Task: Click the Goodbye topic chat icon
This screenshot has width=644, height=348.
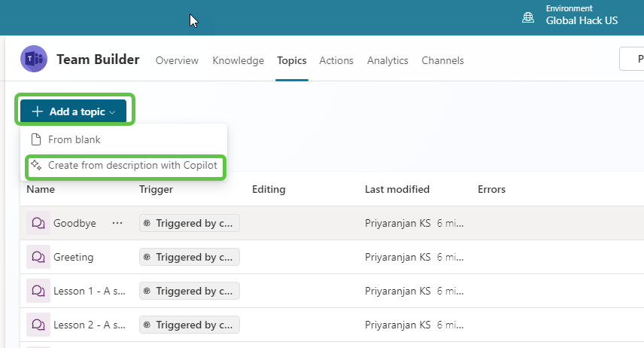Action: [38, 223]
